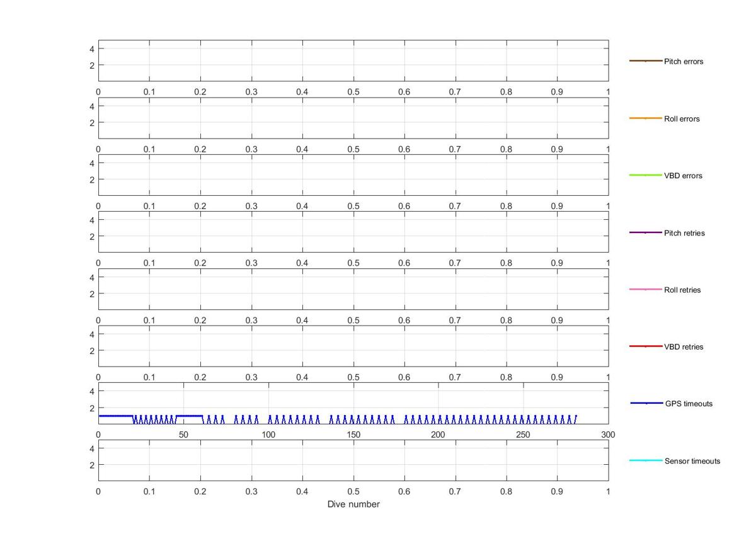Click the 300 tick label on GPS axis

(608, 435)
